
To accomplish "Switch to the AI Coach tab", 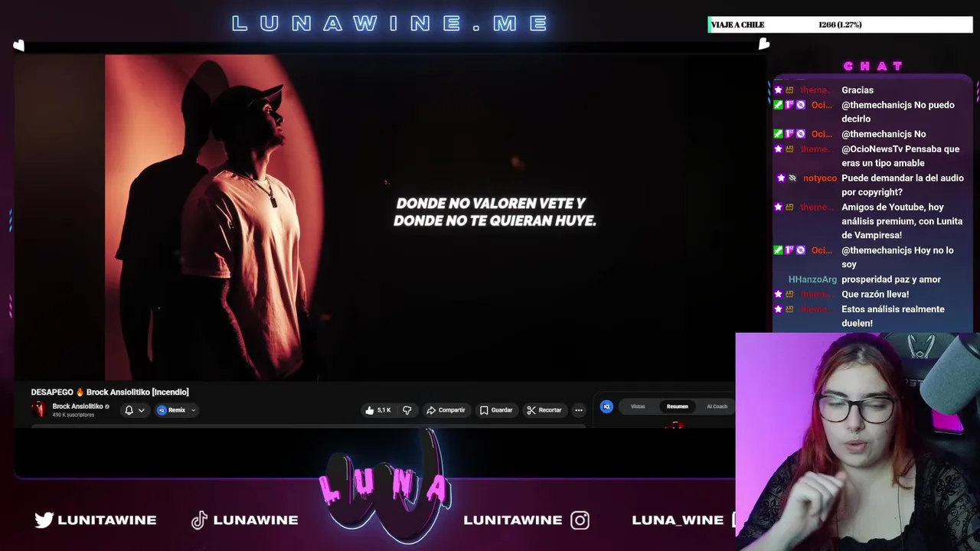I will 717,406.
